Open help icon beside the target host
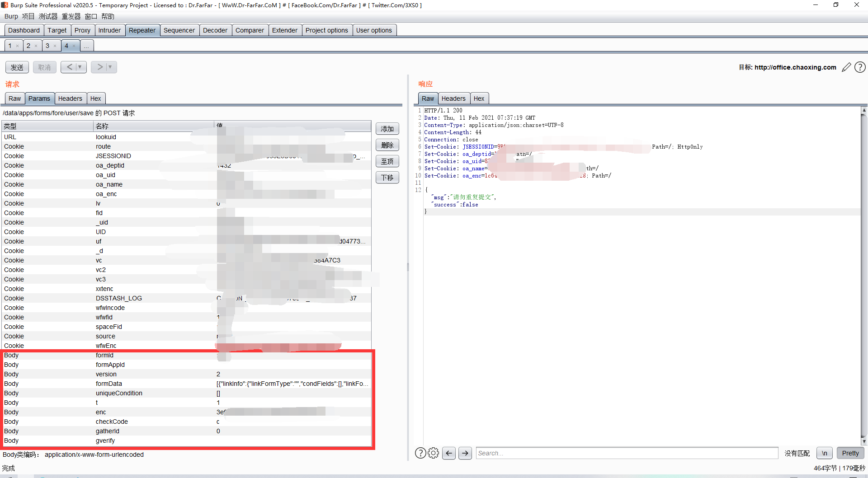This screenshot has width=868, height=478. pyautogui.click(x=860, y=67)
